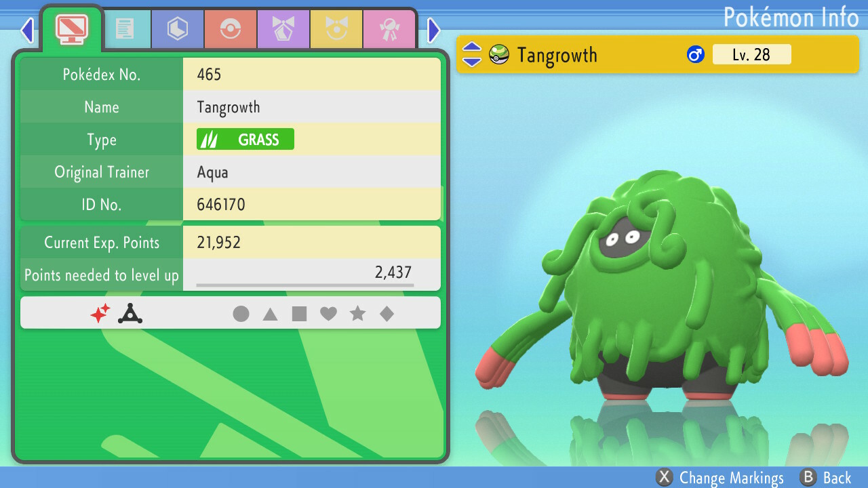868x488 pixels.
Task: Select the ID No. value 646170
Action: point(221,205)
